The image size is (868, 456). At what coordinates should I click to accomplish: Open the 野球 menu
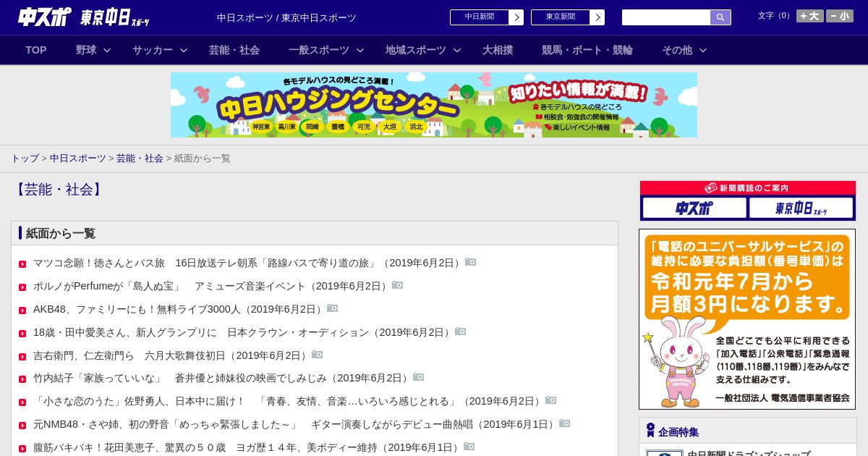point(86,50)
